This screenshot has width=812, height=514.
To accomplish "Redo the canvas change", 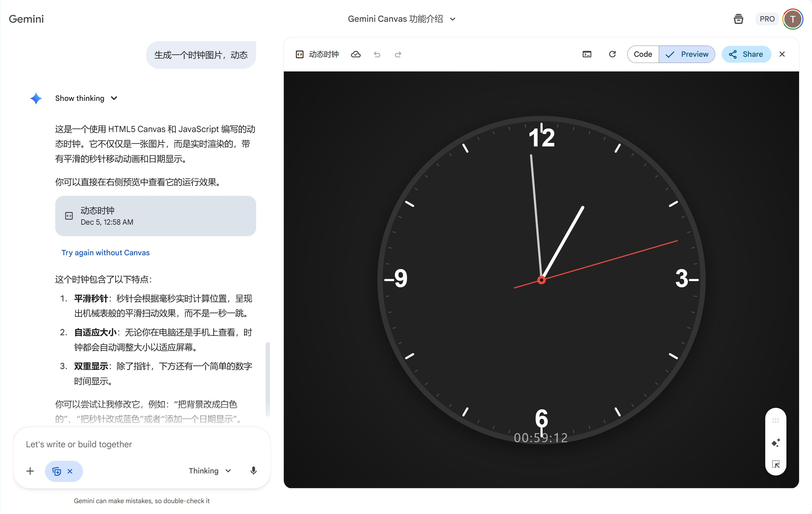I will 398,54.
